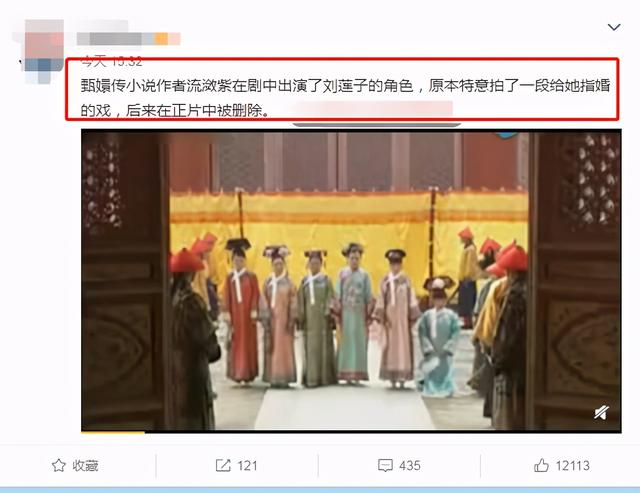Click the comment bubble icon
This screenshot has height=493, width=640.
385,466
